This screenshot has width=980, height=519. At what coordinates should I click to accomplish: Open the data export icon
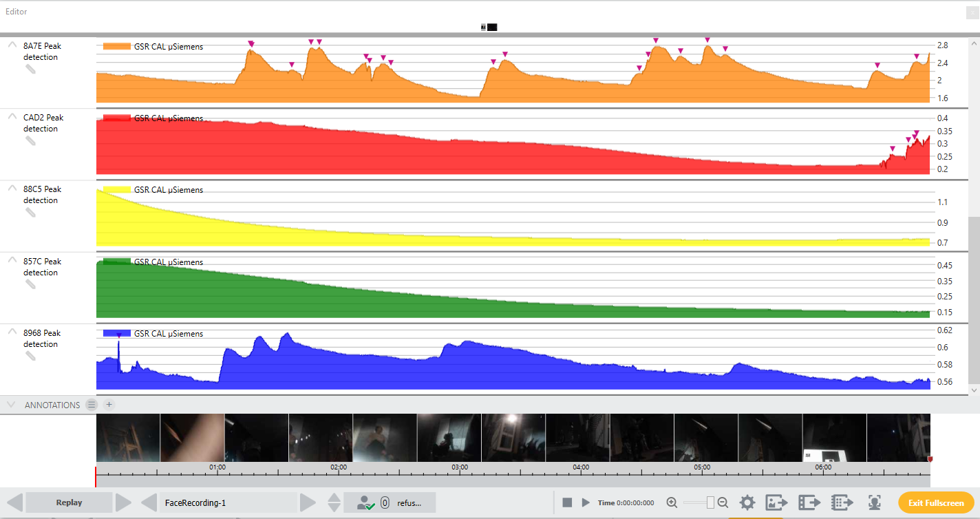[842, 502]
